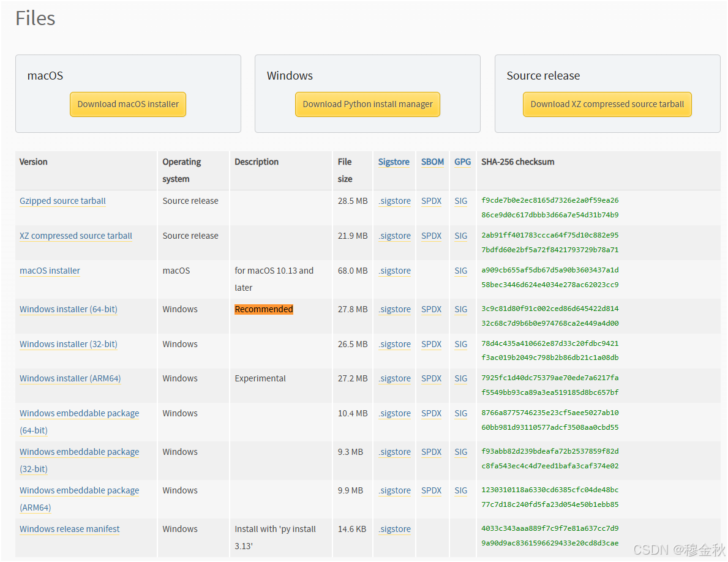Open Windows embeddable package (ARM64) link
This screenshot has height=562, width=728.
tap(80, 498)
